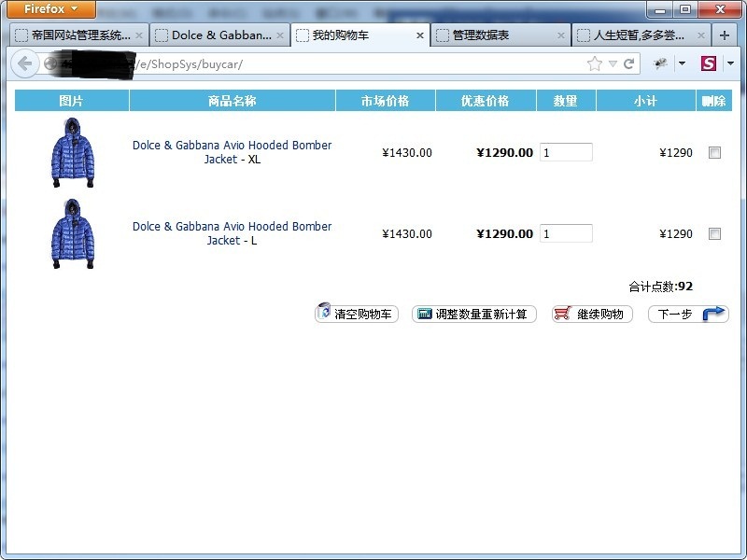Screen dimensions: 747x560
Task: Maximize the Firefox window
Action: tap(685, 9)
